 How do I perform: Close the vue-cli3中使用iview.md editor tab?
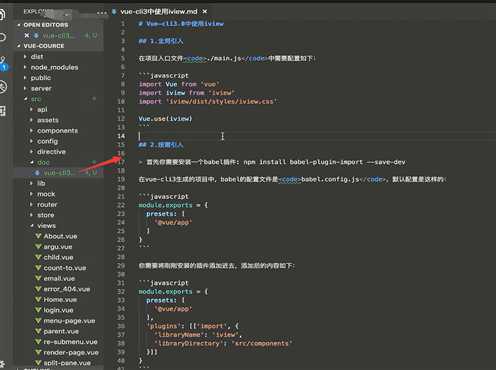[x=205, y=12]
